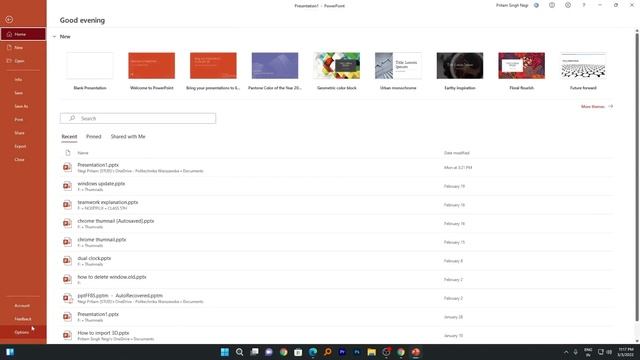
Task: Open how to delete window.old.pptx
Action: point(337,280)
